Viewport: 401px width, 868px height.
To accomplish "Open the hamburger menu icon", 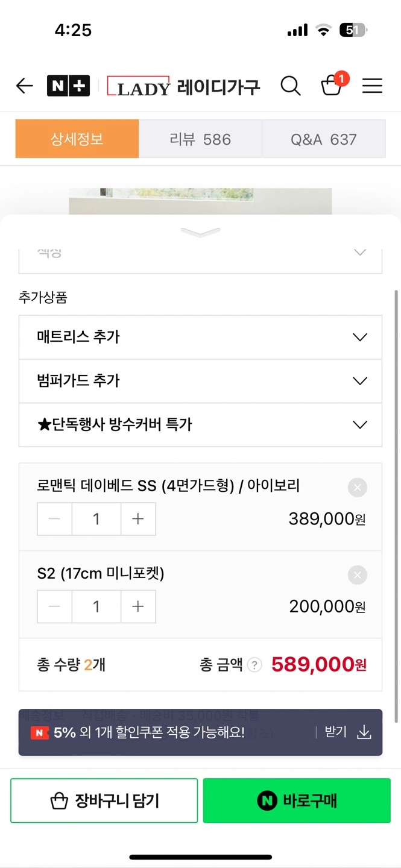I will (x=372, y=86).
